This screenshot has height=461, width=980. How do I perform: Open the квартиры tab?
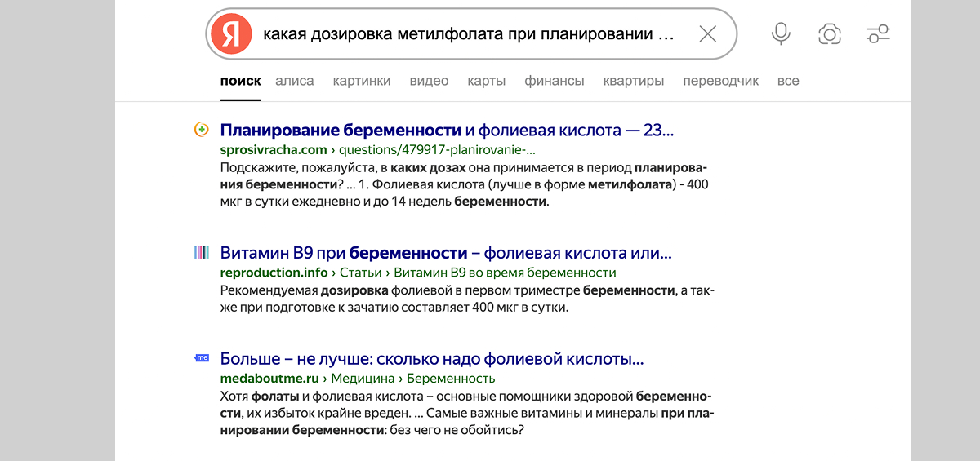pyautogui.click(x=634, y=81)
